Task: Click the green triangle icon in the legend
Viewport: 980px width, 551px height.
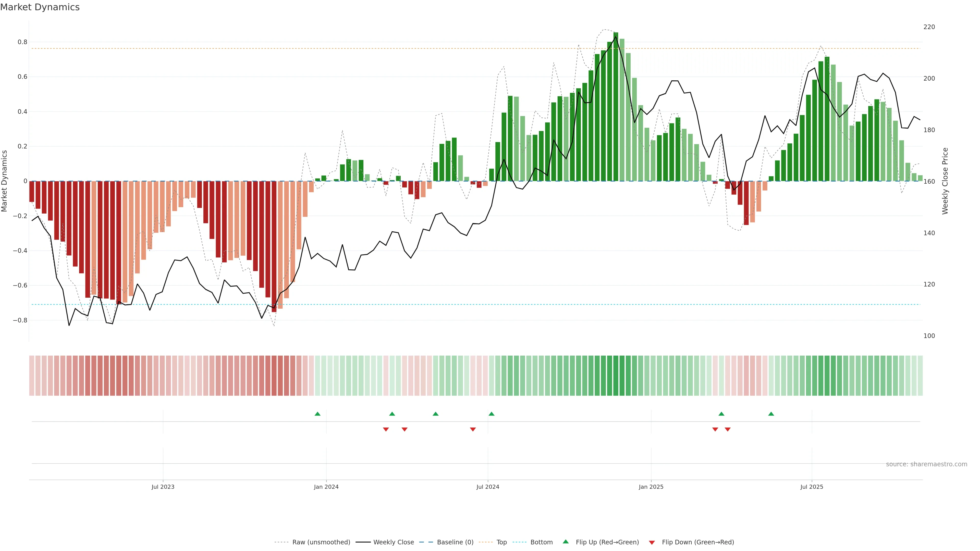Action: point(565,542)
